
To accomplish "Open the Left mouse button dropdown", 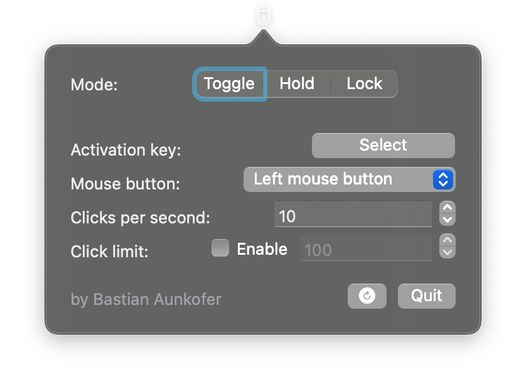I will tap(349, 179).
